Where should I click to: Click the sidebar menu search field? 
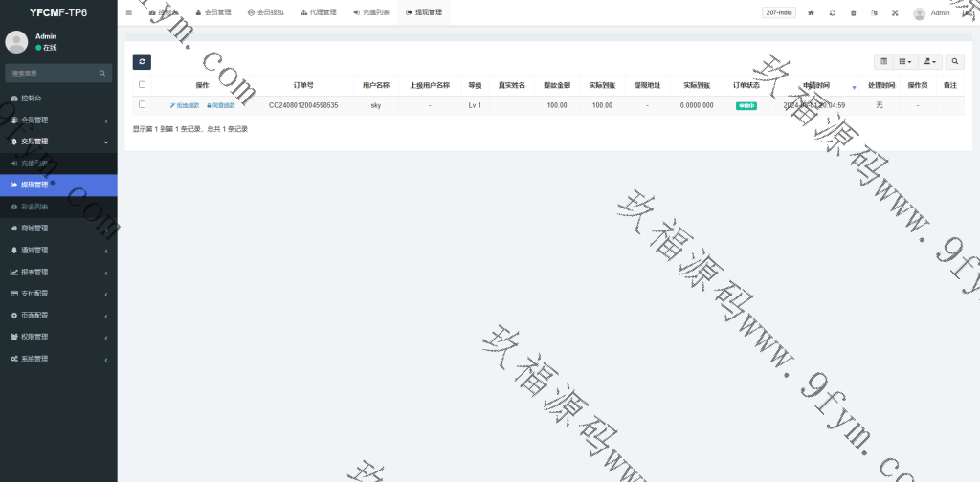[53, 73]
